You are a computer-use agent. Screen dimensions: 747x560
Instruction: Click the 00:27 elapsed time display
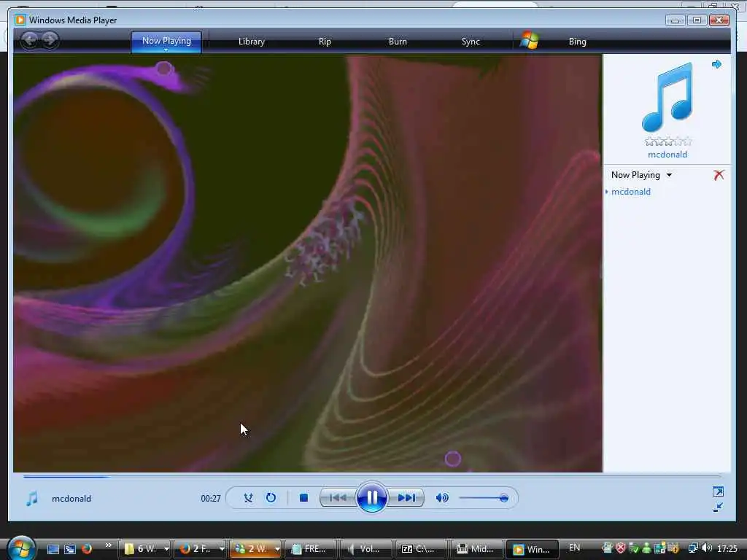[x=211, y=499]
